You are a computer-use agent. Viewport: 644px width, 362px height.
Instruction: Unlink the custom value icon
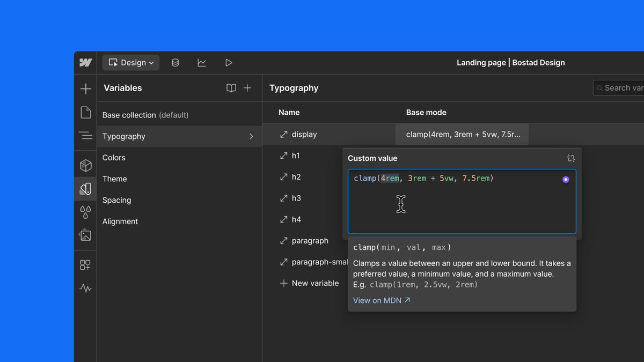click(x=571, y=158)
